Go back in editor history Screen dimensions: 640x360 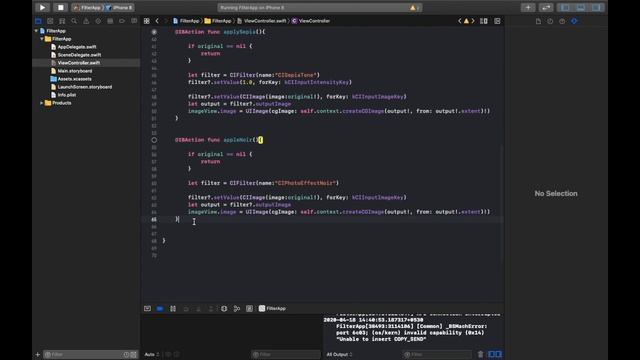tap(157, 21)
